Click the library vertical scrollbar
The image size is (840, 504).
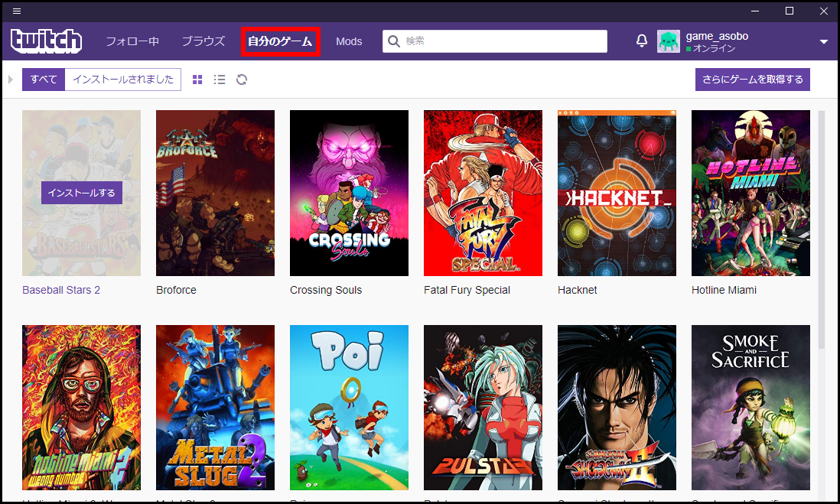[822, 230]
